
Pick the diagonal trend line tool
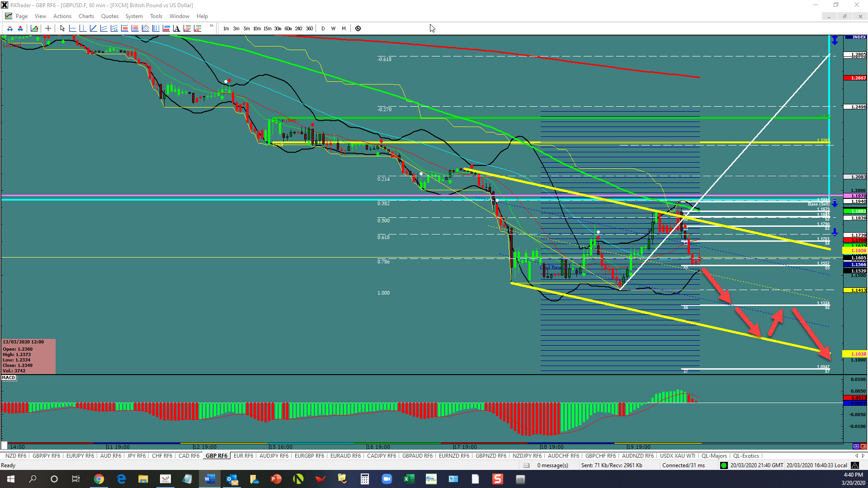[x=93, y=28]
